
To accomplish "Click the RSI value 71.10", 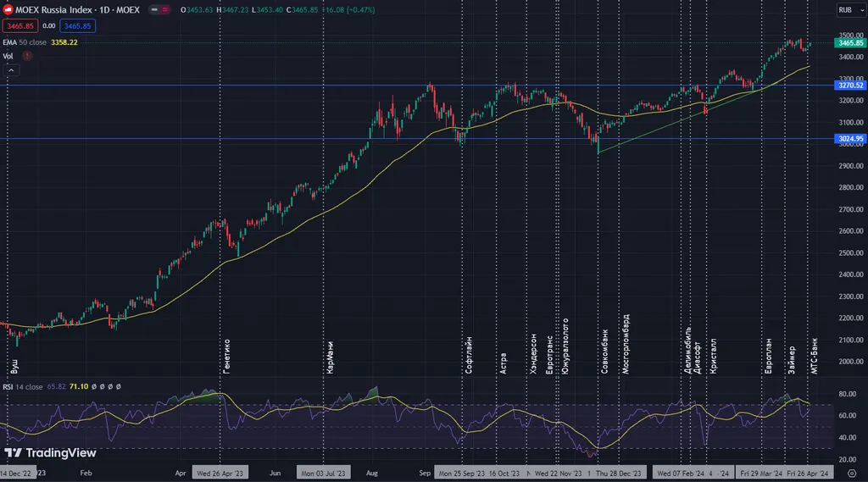I will click(x=79, y=387).
